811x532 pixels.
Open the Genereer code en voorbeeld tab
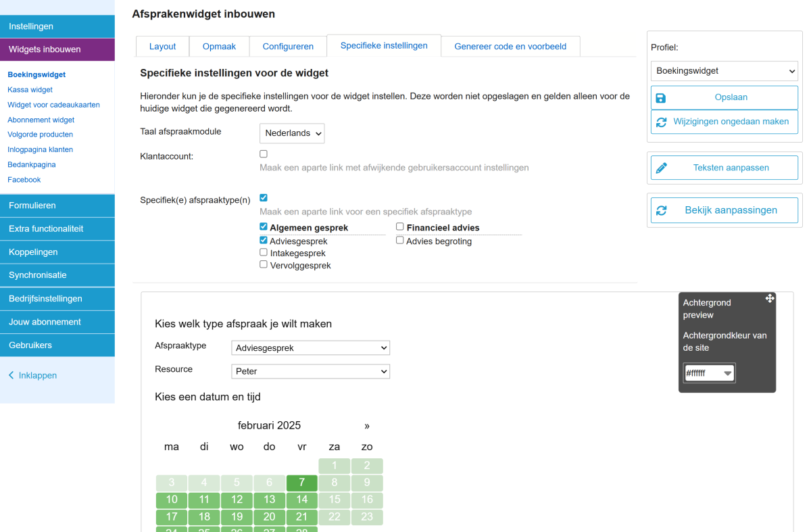(x=510, y=47)
